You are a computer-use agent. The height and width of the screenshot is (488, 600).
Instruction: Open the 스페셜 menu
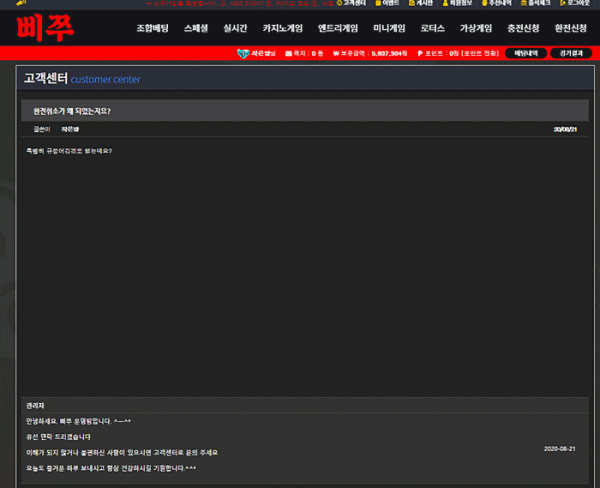196,28
